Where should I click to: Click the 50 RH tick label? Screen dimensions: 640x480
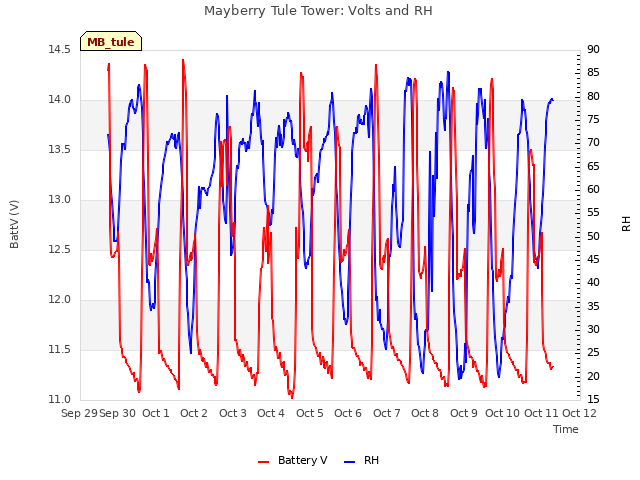click(x=593, y=237)
